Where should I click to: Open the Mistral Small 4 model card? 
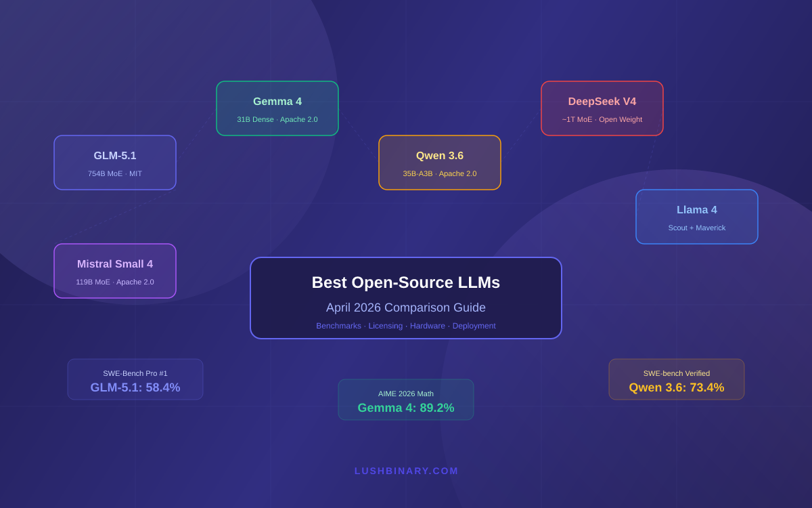pos(114,270)
